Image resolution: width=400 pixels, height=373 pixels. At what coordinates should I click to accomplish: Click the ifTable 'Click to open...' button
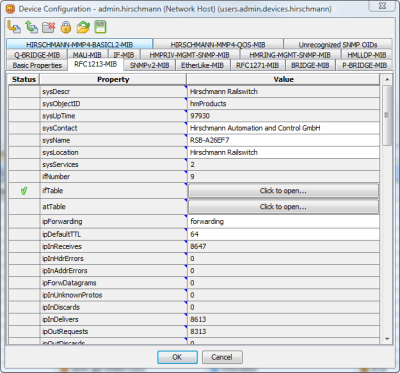[x=283, y=191]
